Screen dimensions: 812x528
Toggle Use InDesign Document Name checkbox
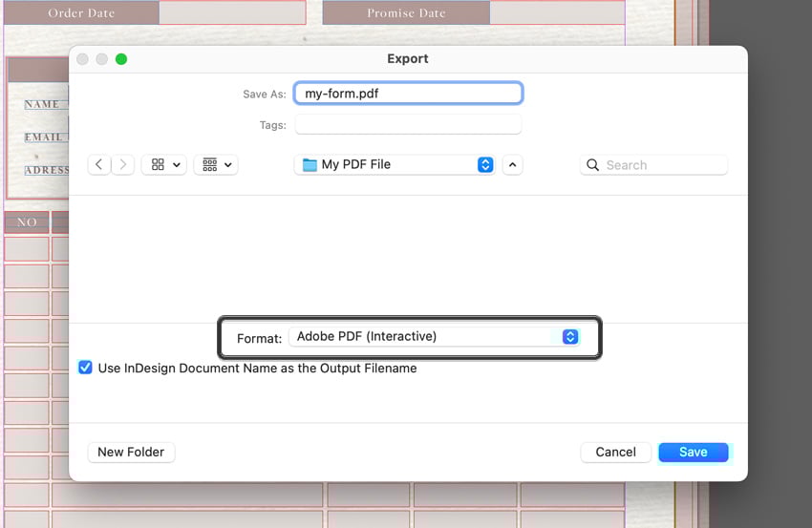tap(85, 368)
